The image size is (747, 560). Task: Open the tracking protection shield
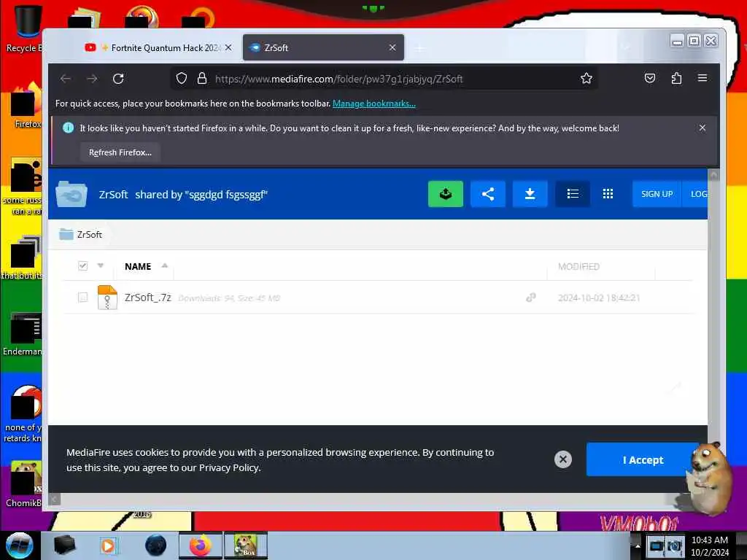(x=182, y=79)
